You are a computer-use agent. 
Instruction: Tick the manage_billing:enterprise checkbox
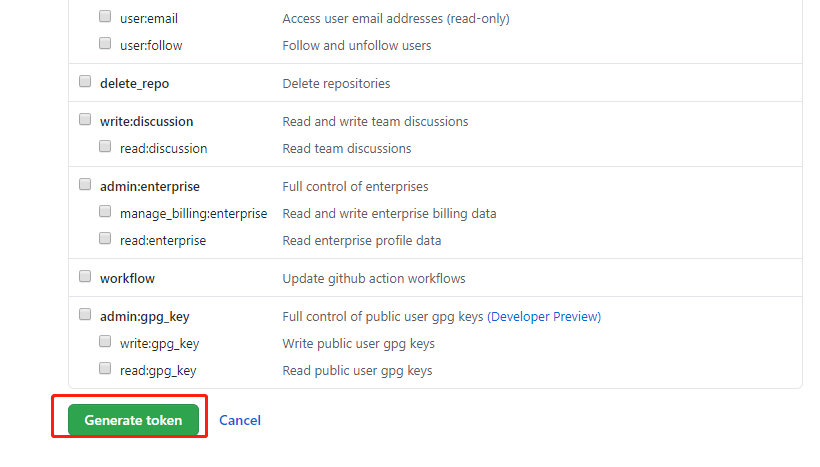pos(105,211)
